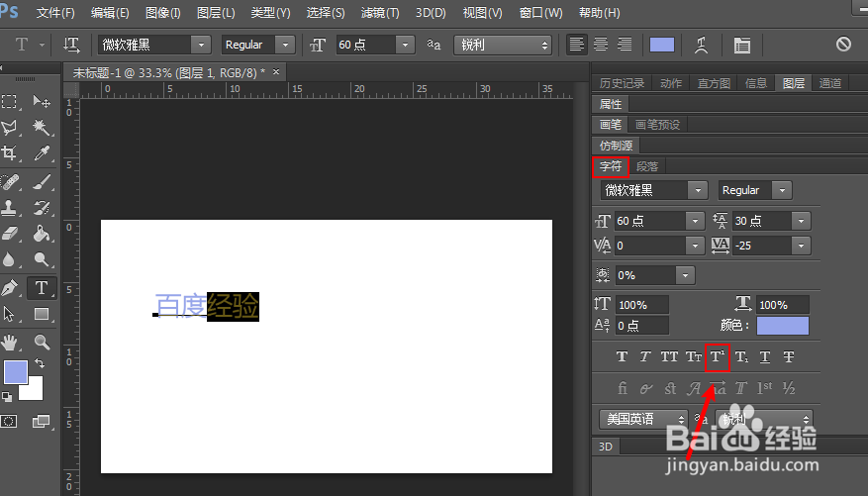Toggle Faux Italic in Character panel
868x496 pixels.
click(x=645, y=357)
